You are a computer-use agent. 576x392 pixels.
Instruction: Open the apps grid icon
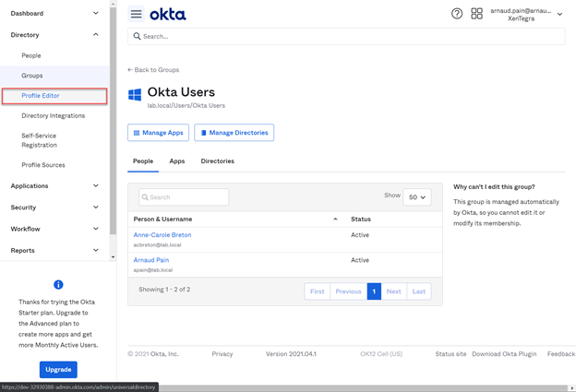476,14
